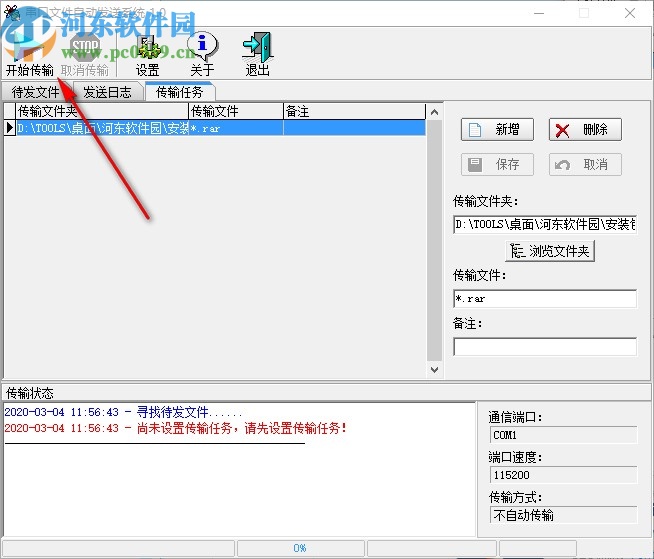
Task: Select the 传输任务 tab
Action: click(179, 92)
